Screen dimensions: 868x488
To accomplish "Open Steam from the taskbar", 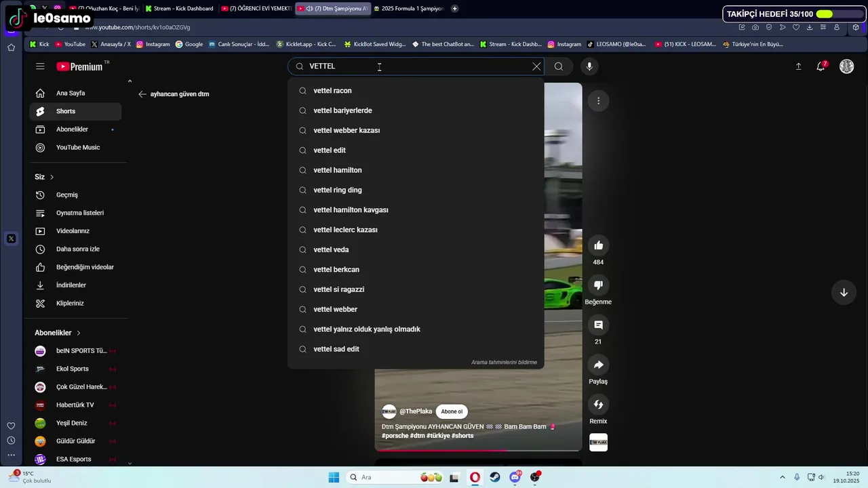I will [495, 477].
